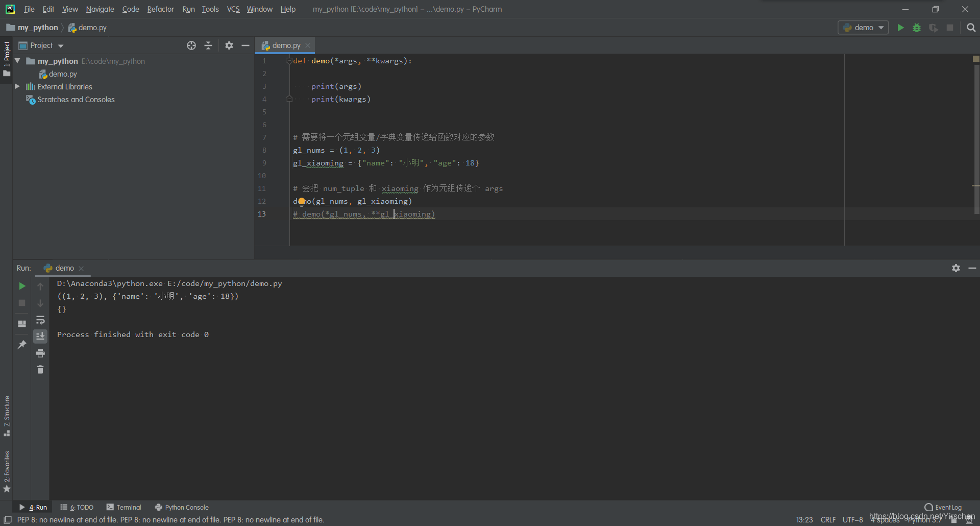
Task: Open the View menu
Action: [70, 9]
